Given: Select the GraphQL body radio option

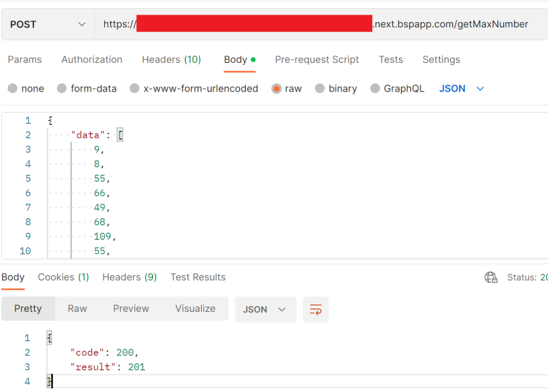Looking at the screenshot, I should coord(375,88).
